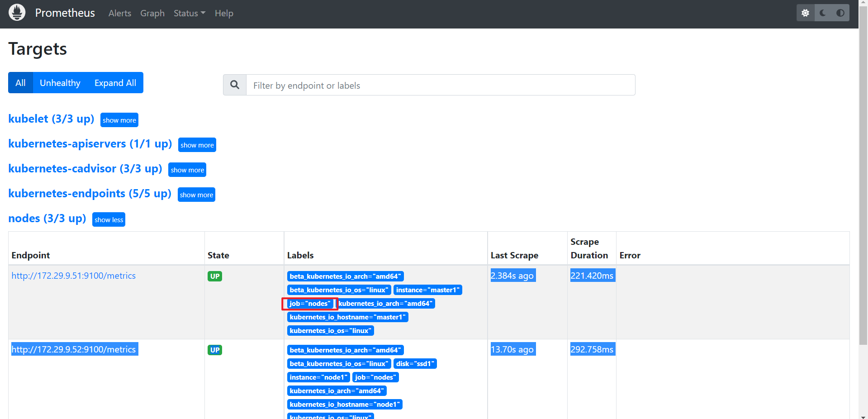Open nodes (3/3 up) heading
Screen dimensions: 868x419
47,218
